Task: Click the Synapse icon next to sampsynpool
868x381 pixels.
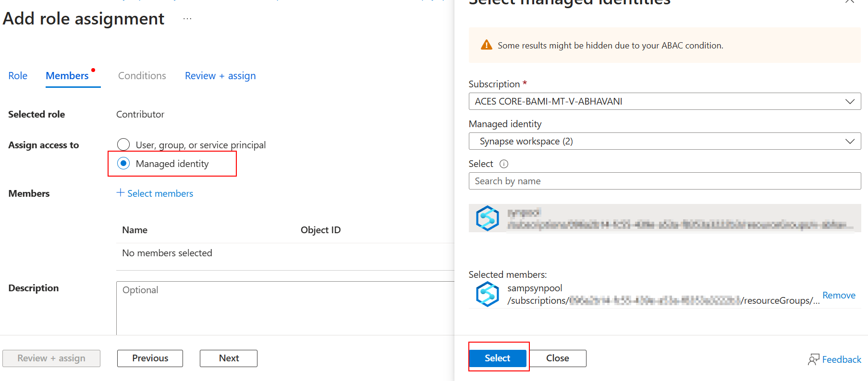Action: (x=488, y=294)
